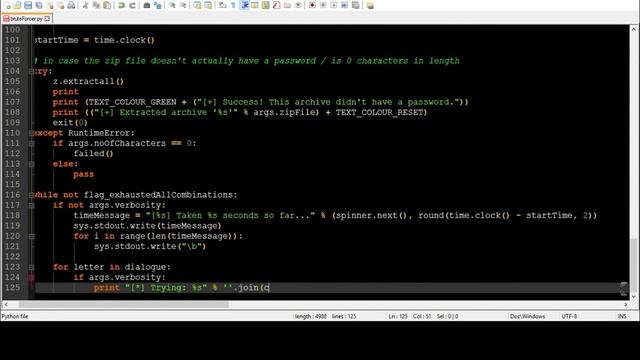Image resolution: width=640 pixels, height=360 pixels.
Task: Click the Close All documents toolbar icon
Action: point(60,5)
